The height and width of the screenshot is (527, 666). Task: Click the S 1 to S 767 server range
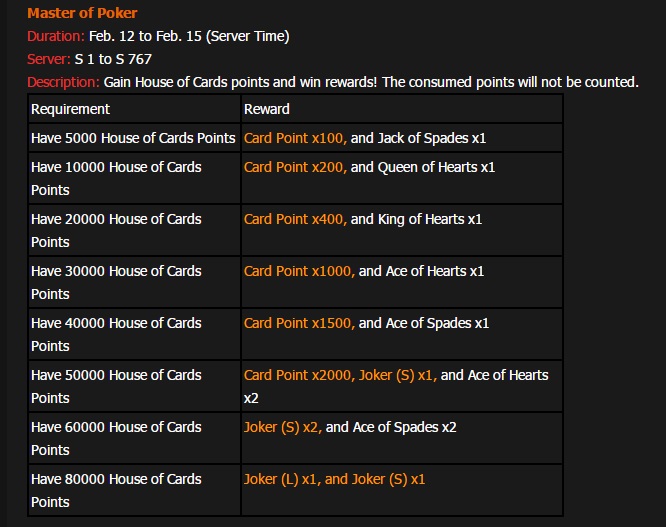(x=113, y=59)
